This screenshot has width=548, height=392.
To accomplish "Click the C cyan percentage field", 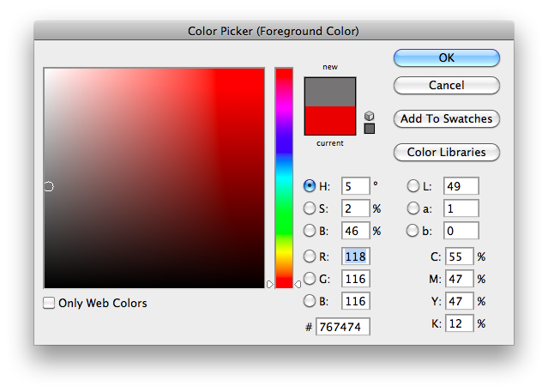I will (459, 256).
